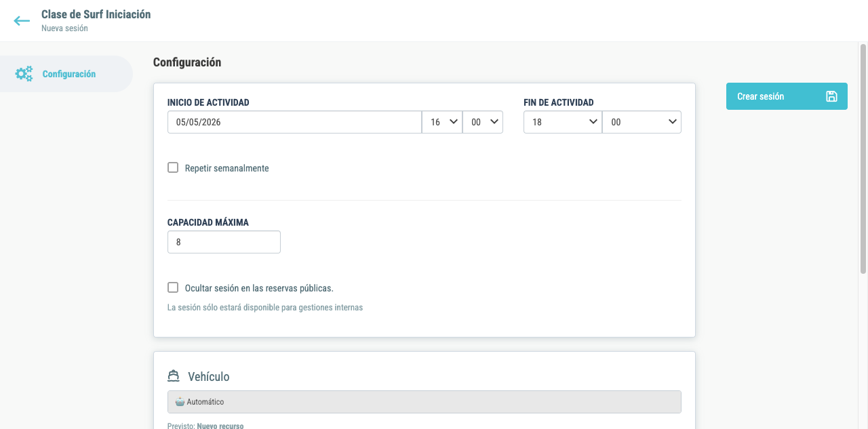Click the boat icon next to Vehículo
The image size is (868, 429).
174,376
